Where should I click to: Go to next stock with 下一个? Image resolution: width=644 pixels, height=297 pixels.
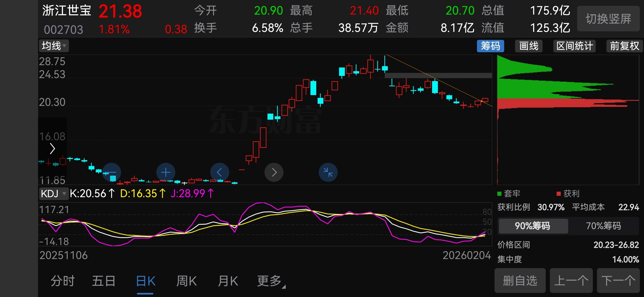[x=618, y=281]
